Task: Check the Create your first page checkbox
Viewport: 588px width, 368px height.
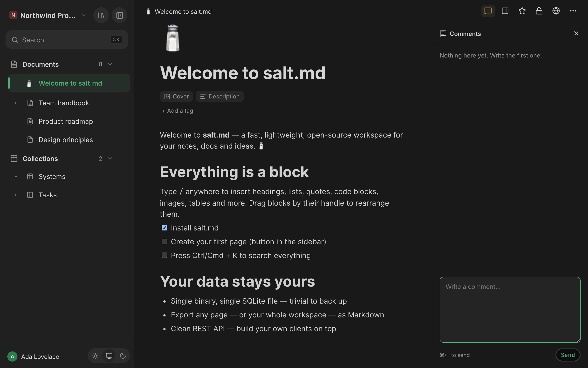Action: [x=164, y=242]
